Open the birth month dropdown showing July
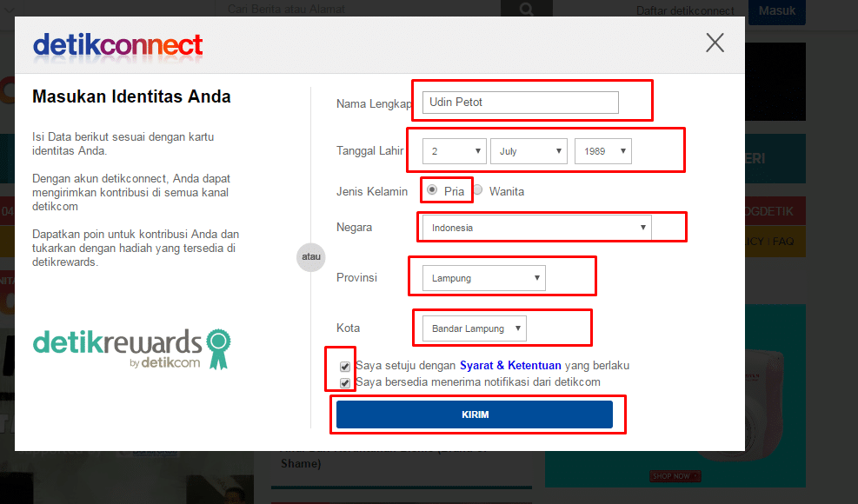 (x=529, y=151)
